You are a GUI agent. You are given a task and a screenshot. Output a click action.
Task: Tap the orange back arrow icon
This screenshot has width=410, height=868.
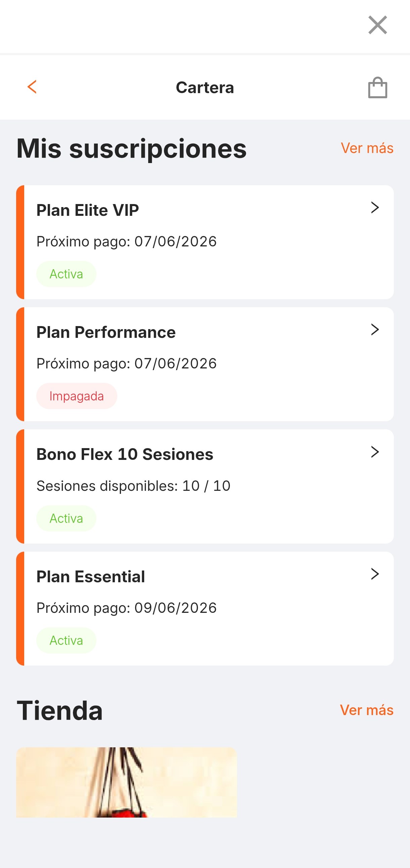(32, 87)
